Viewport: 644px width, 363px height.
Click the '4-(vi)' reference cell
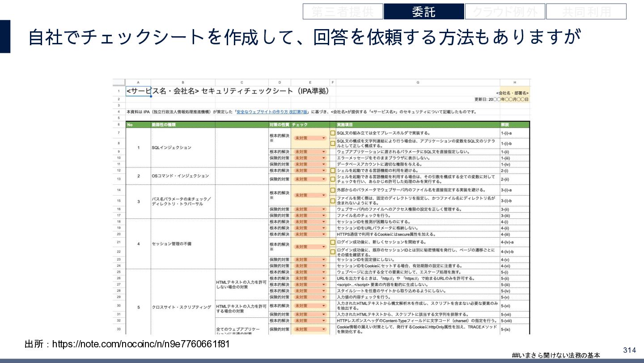tap(515, 266)
